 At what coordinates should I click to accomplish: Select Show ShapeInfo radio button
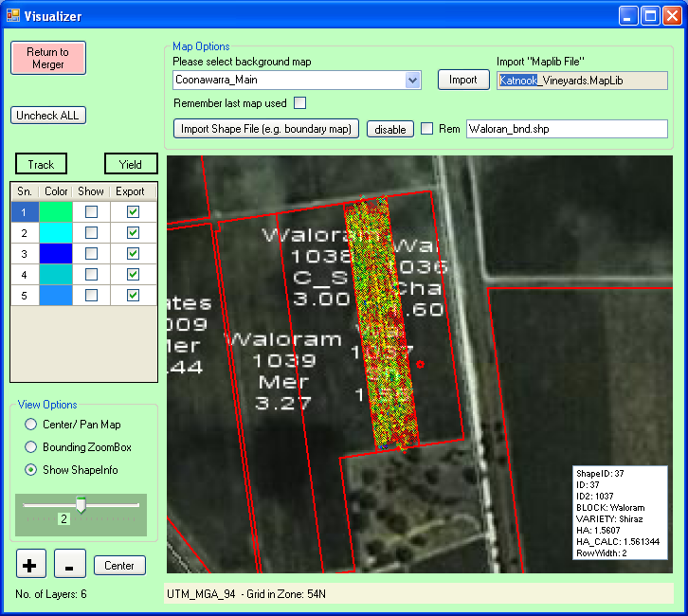pos(31,470)
